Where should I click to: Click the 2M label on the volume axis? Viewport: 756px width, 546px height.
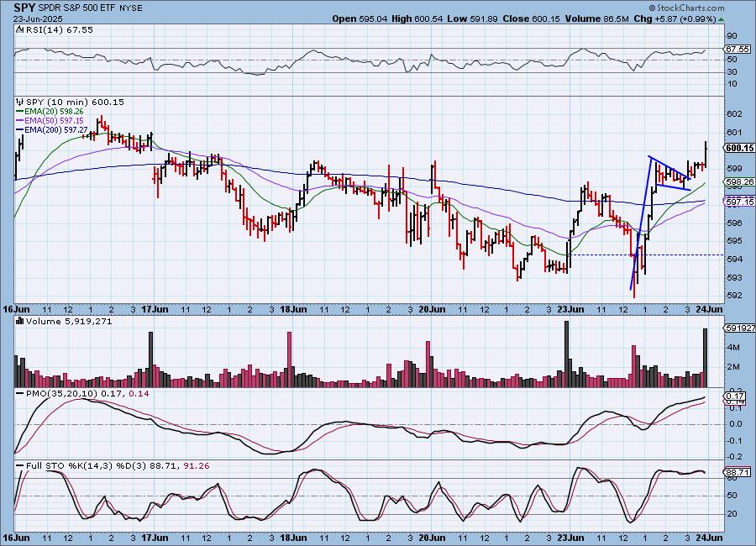coord(733,366)
